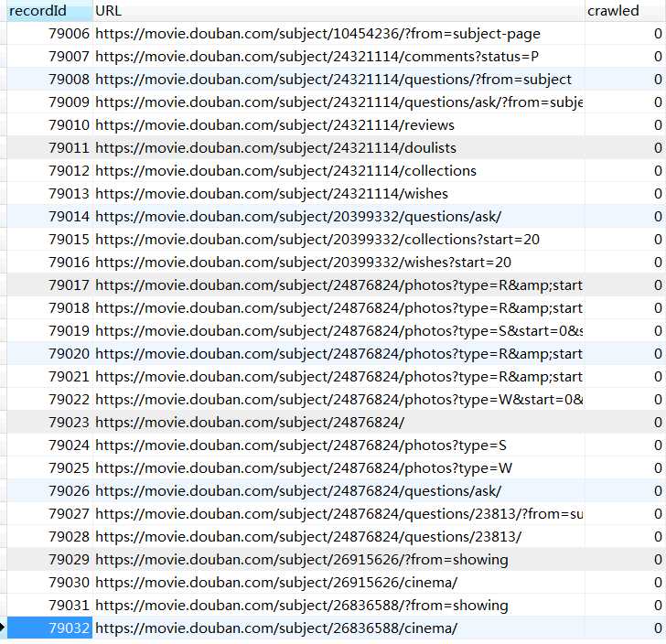Select recordId cell 79009
Screen dimensions: 666x644
(x=49, y=102)
